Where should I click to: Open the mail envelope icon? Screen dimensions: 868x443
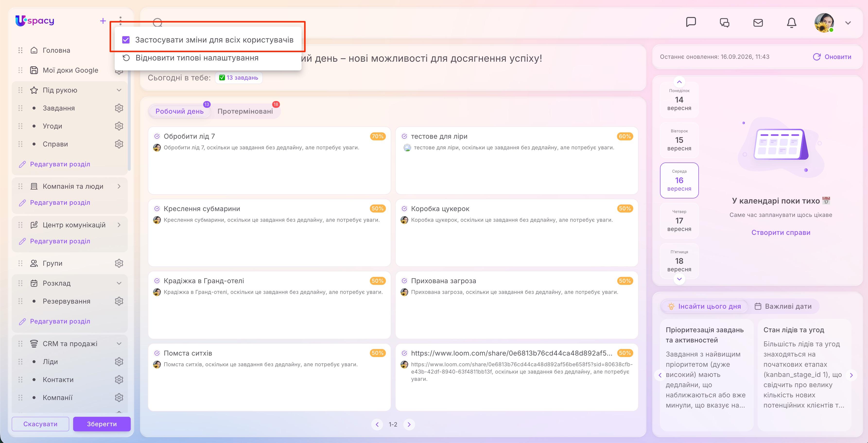click(x=758, y=23)
